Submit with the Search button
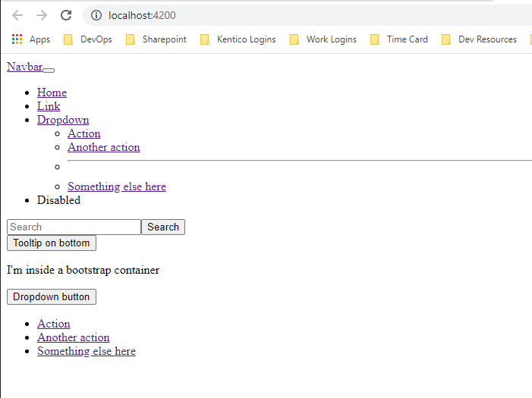Image resolution: width=532 pixels, height=398 pixels. [163, 227]
